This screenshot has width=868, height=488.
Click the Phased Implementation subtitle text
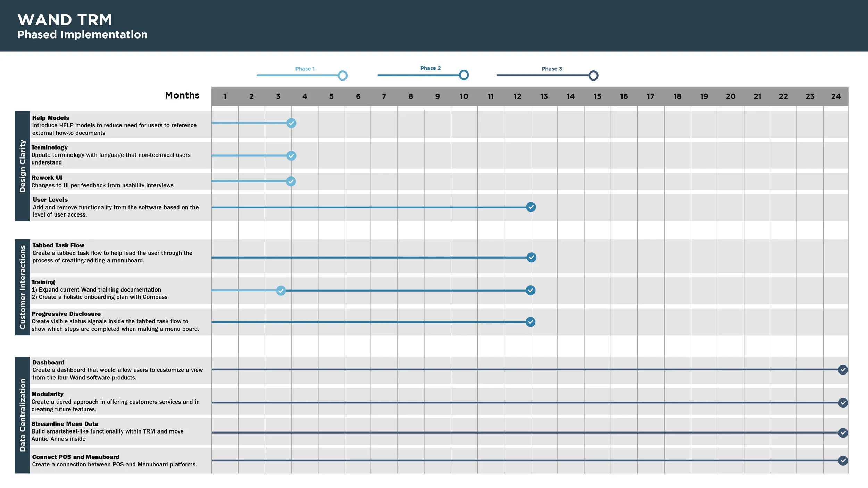82,35
